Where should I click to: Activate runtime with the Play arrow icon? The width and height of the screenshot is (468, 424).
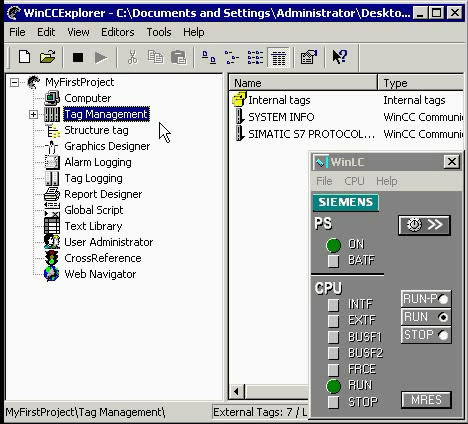[101, 57]
